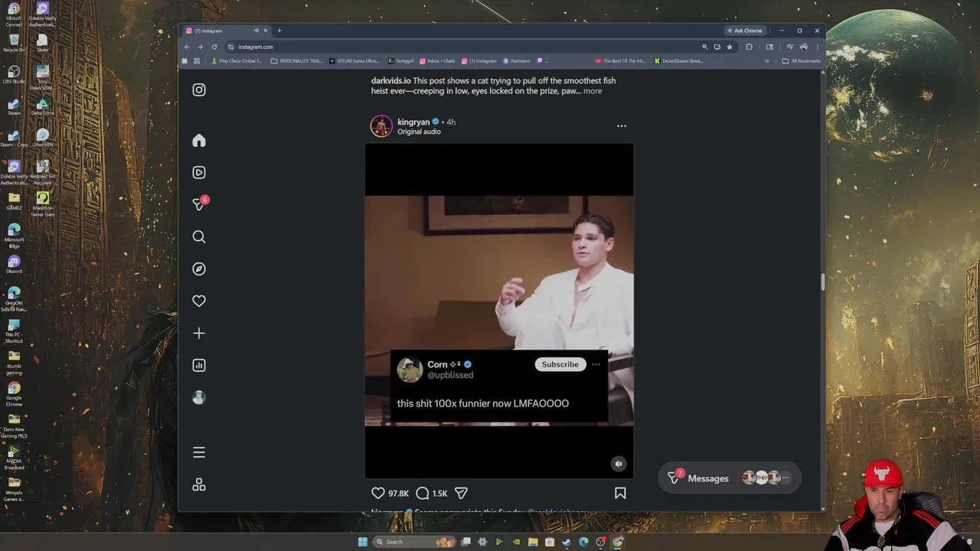Toggle video sound on the reel
Screen dimensions: 980x551
tap(619, 464)
